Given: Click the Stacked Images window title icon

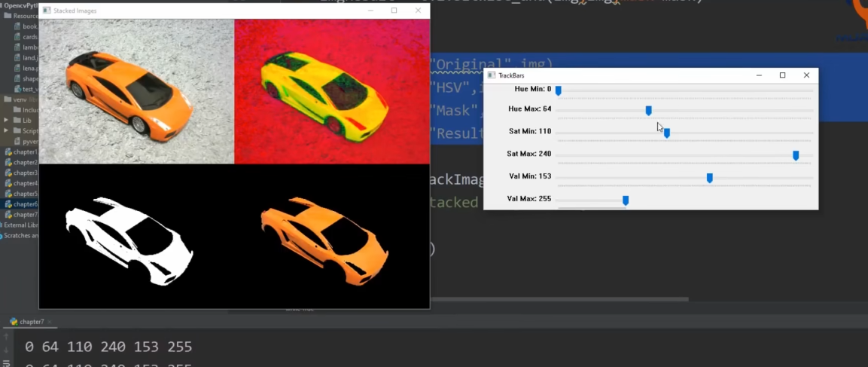Looking at the screenshot, I should [47, 11].
